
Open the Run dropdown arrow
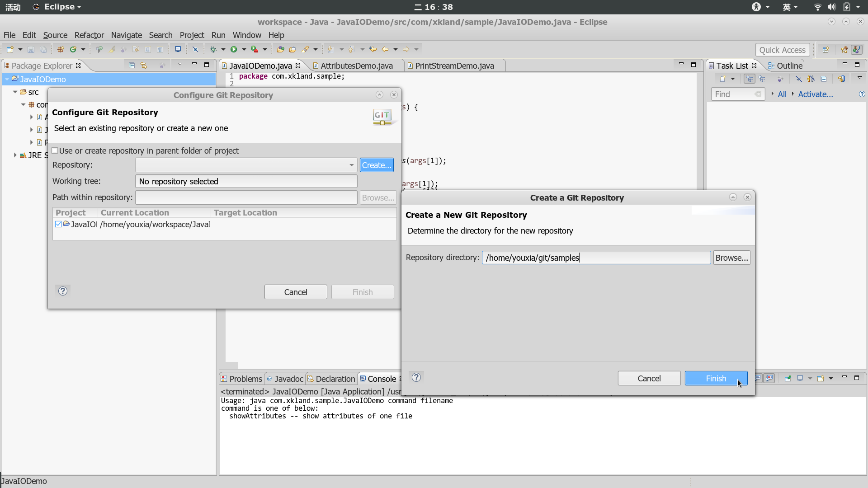point(244,49)
